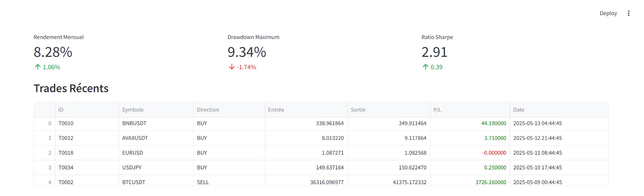644x196 pixels.
Task: Click exit price 349.911464
Action: pyautogui.click(x=389, y=123)
